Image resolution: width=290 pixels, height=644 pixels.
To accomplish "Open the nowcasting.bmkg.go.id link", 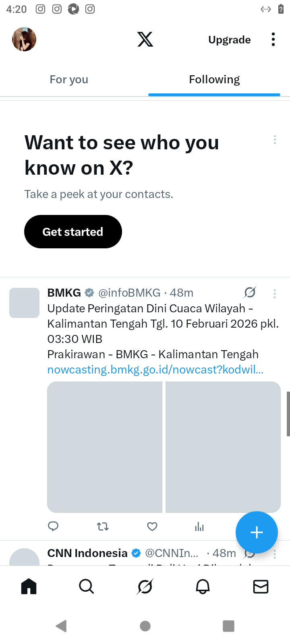I will (155, 369).
